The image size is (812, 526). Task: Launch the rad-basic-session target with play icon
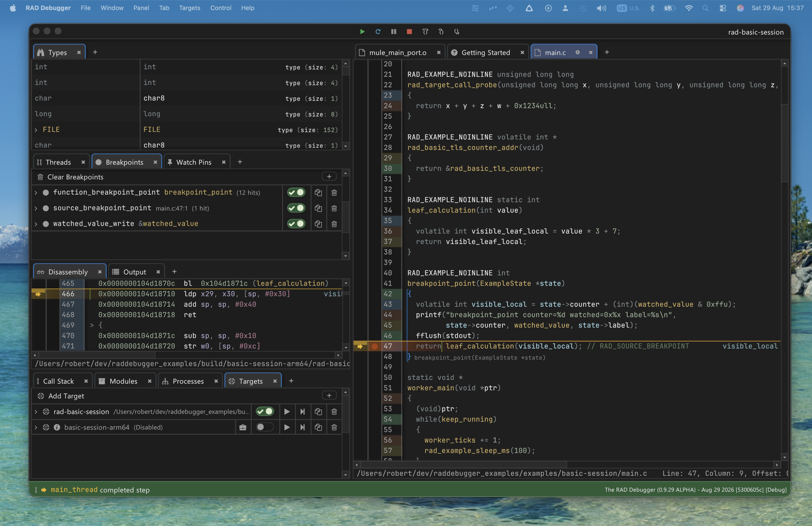287,412
